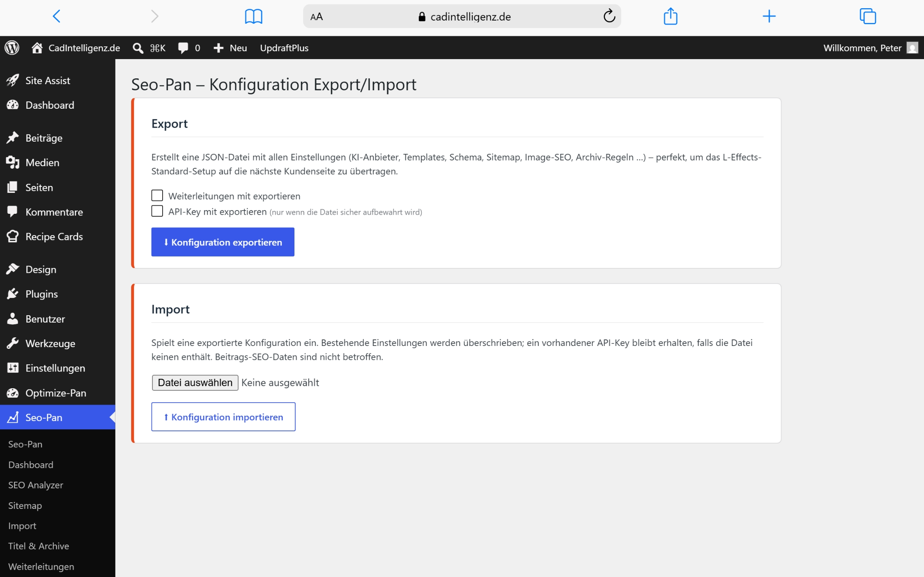This screenshot has width=924, height=577.
Task: Open Werkzeuge wrench menu item
Action: 57,343
